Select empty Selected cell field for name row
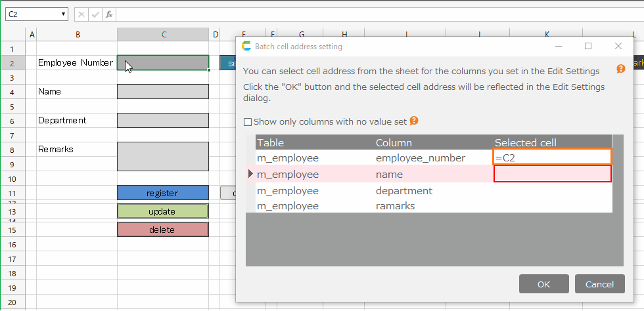 [553, 174]
